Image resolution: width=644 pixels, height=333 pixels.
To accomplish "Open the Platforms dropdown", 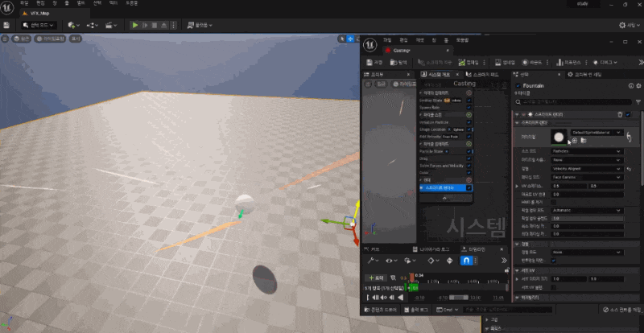I will click(x=200, y=26).
